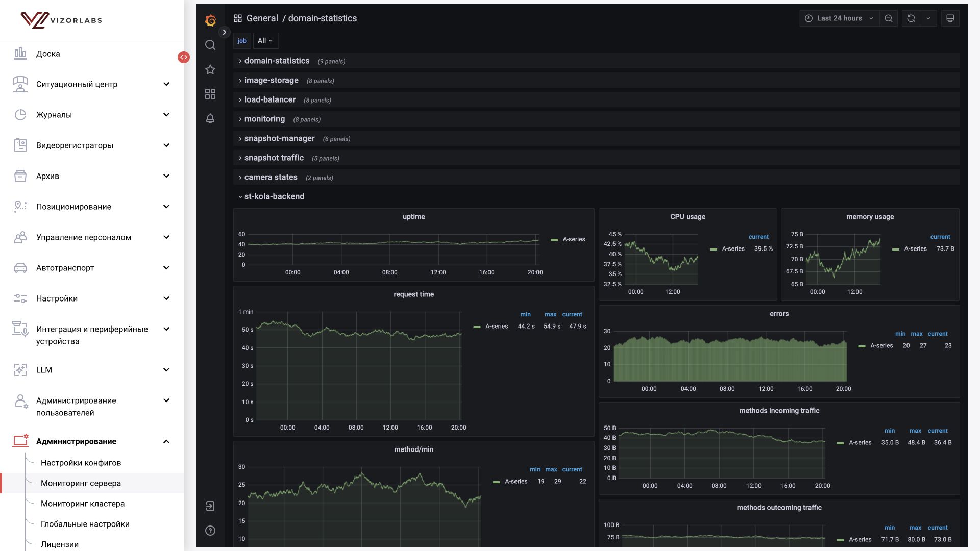Click the Автотранспорт car icon
980x551 pixels.
(20, 268)
